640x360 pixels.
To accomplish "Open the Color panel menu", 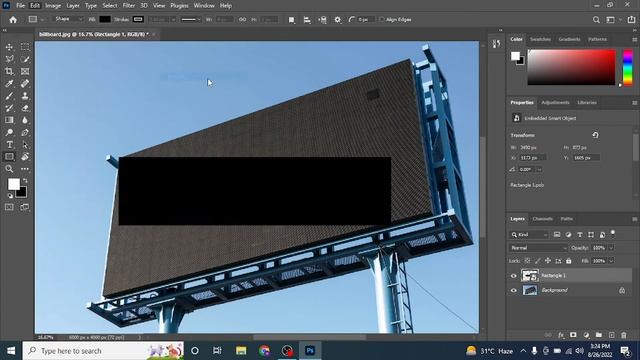I will pos(634,40).
